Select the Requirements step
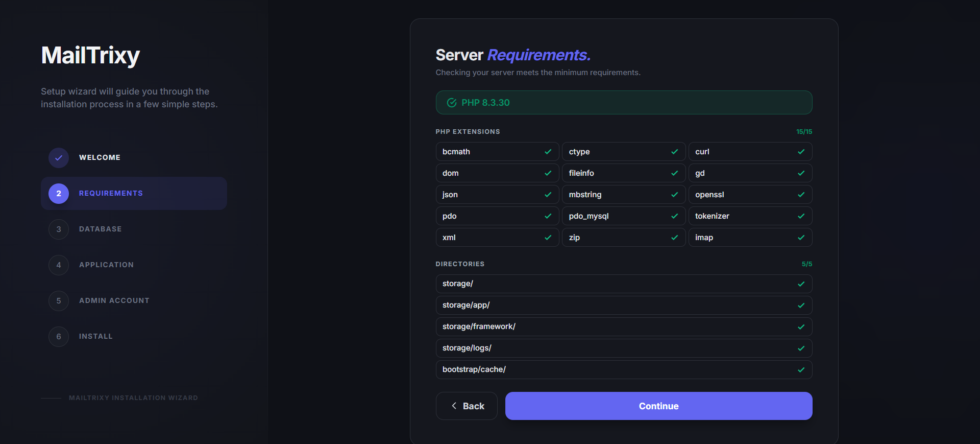980x444 pixels. click(x=134, y=193)
